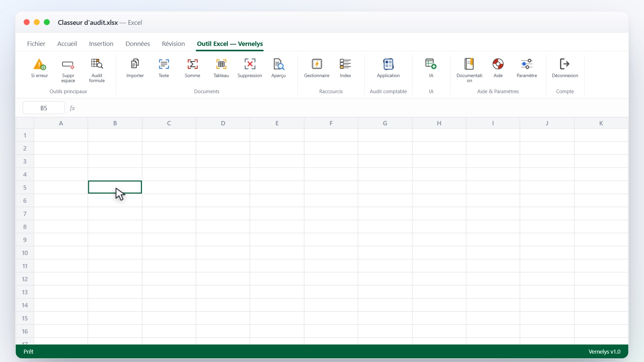644x362 pixels.
Task: Click the select-all corner of the grid
Action: 25,123
